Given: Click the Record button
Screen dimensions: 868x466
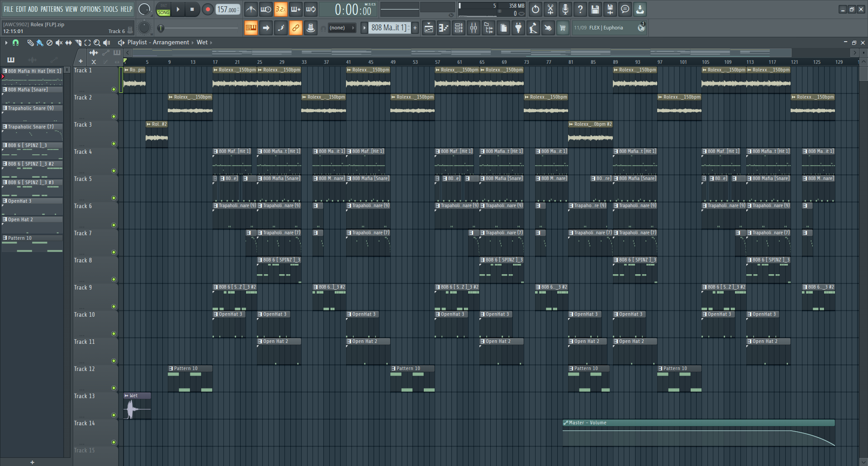Looking at the screenshot, I should (x=208, y=10).
